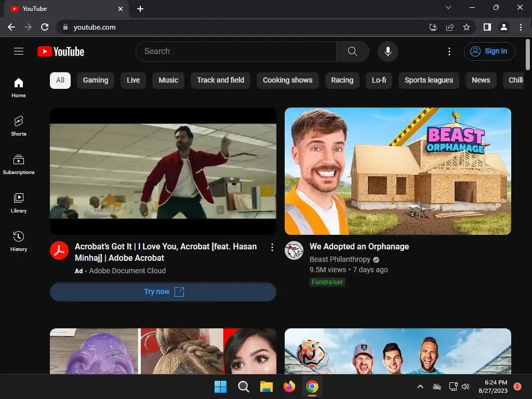Open the purple face mask video thumbnail
This screenshot has height=399, width=532.
point(163,351)
